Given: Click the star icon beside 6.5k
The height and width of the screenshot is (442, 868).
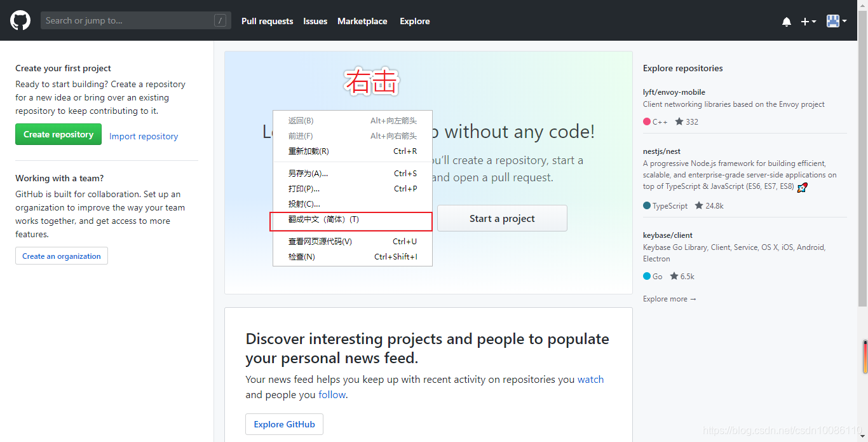Looking at the screenshot, I should pyautogui.click(x=674, y=276).
